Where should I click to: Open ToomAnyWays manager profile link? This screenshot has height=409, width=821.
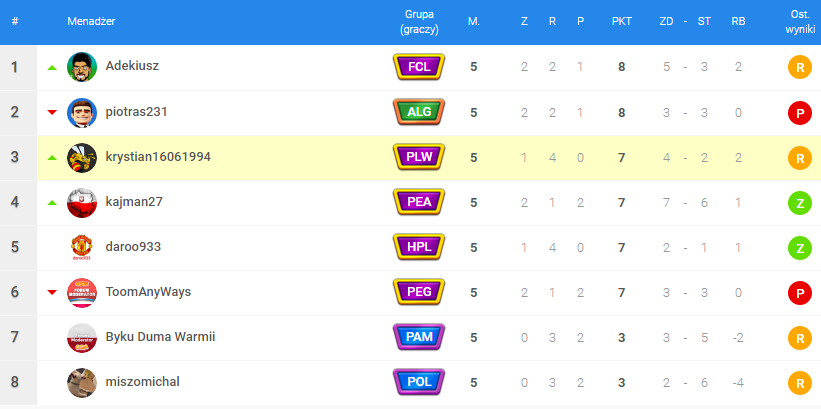[x=148, y=291]
